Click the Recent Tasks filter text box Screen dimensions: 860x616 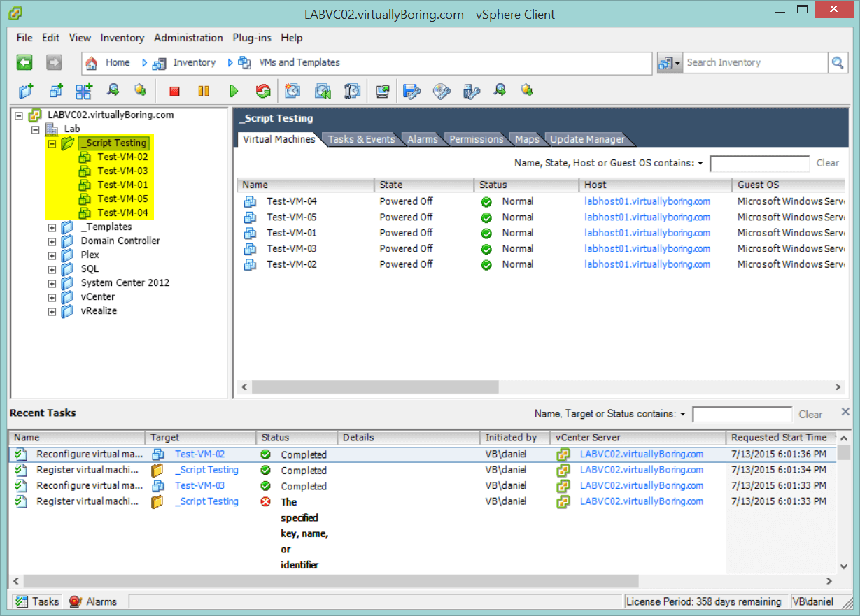[742, 414]
